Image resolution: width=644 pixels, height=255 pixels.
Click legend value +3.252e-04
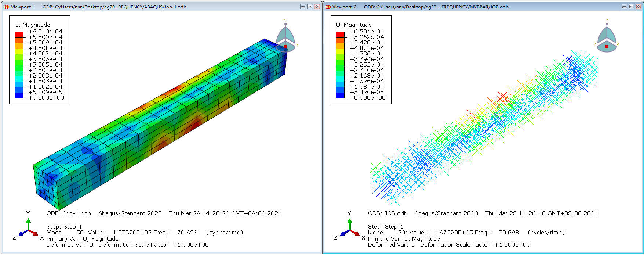click(x=367, y=65)
